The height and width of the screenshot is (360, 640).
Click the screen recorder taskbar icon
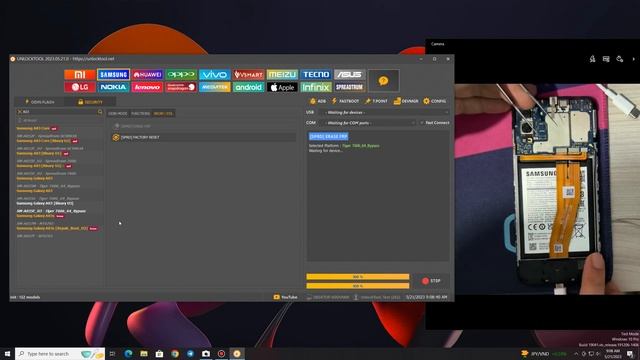pyautogui.click(x=221, y=353)
